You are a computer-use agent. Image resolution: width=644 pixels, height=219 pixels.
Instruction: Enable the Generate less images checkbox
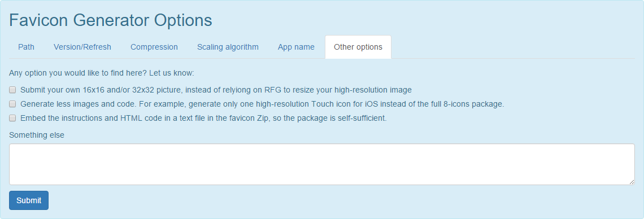tap(13, 104)
